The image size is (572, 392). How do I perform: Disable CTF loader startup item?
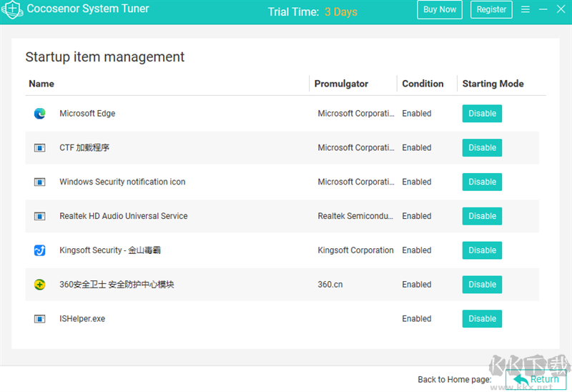[x=482, y=147]
